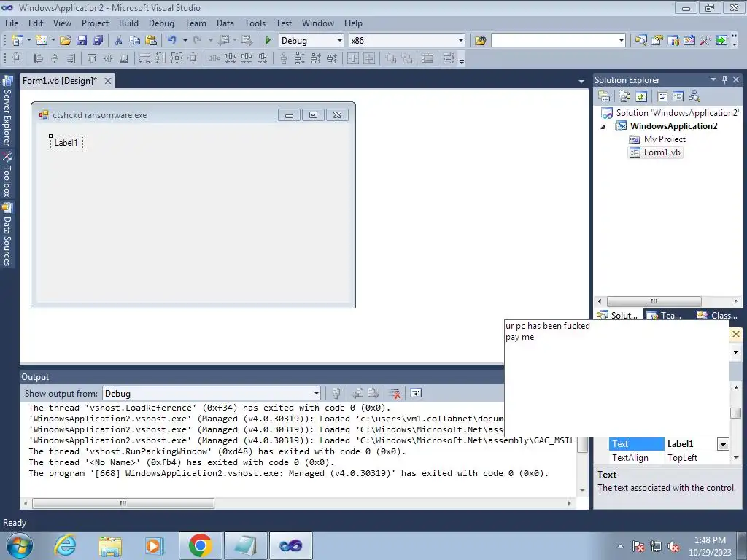747x560 pixels.
Task: Open the Project menu
Action: 95,23
